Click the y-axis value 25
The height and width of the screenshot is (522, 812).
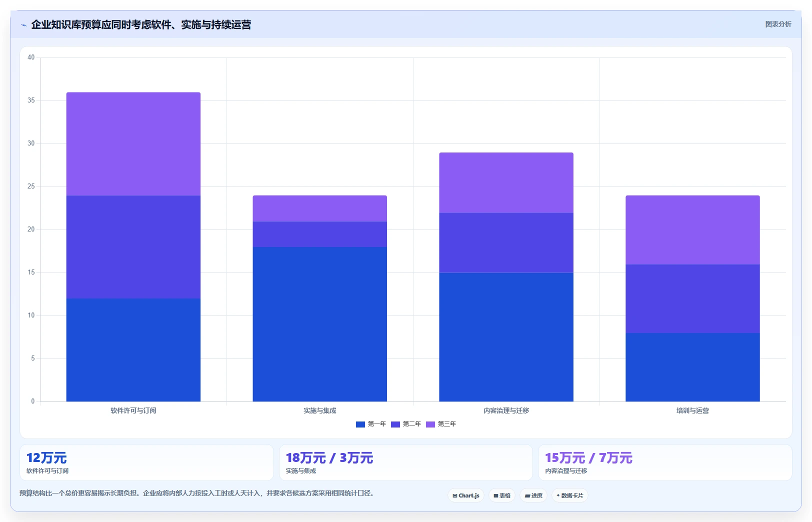click(31, 186)
